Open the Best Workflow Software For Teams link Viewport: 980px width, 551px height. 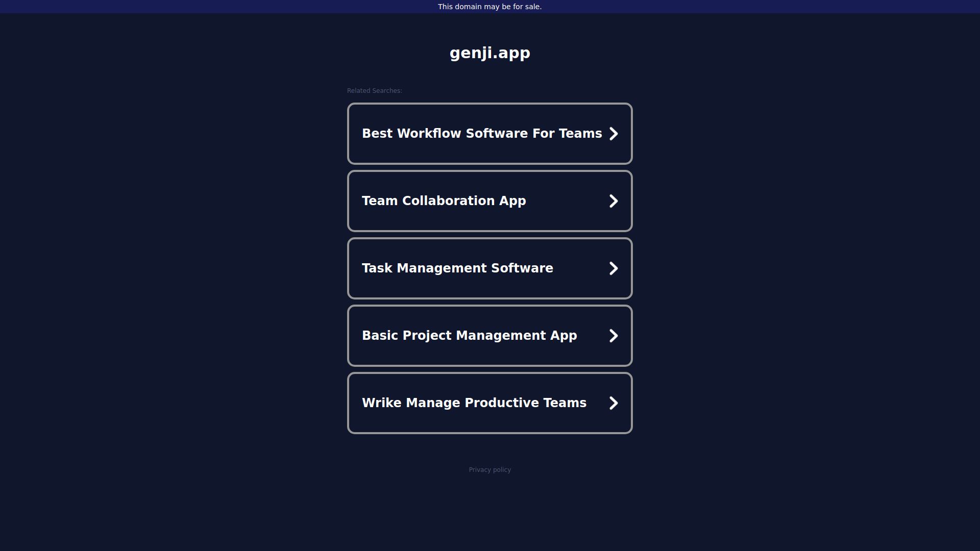[x=481, y=134]
